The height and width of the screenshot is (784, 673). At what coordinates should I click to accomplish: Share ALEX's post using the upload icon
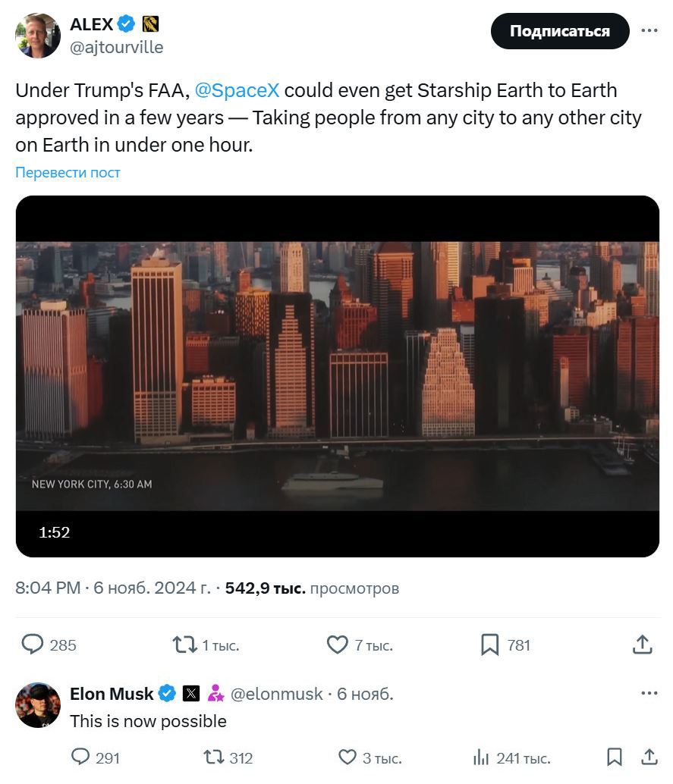642,644
